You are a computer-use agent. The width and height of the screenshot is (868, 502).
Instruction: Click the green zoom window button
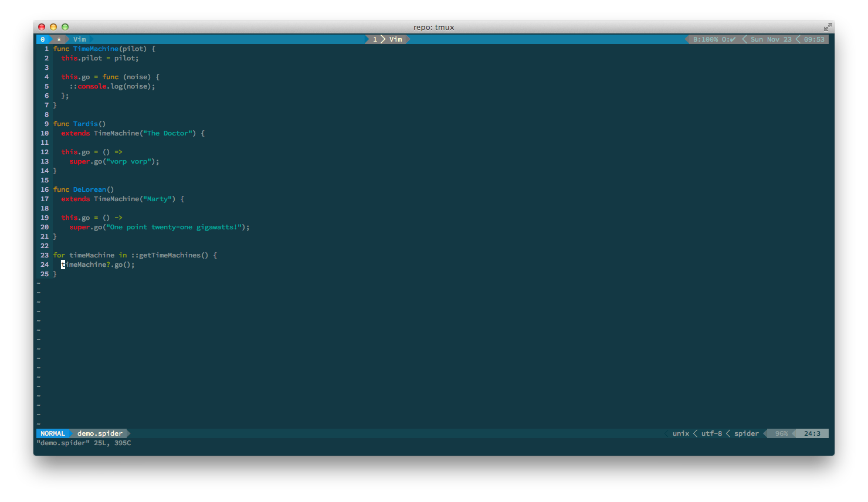point(65,27)
